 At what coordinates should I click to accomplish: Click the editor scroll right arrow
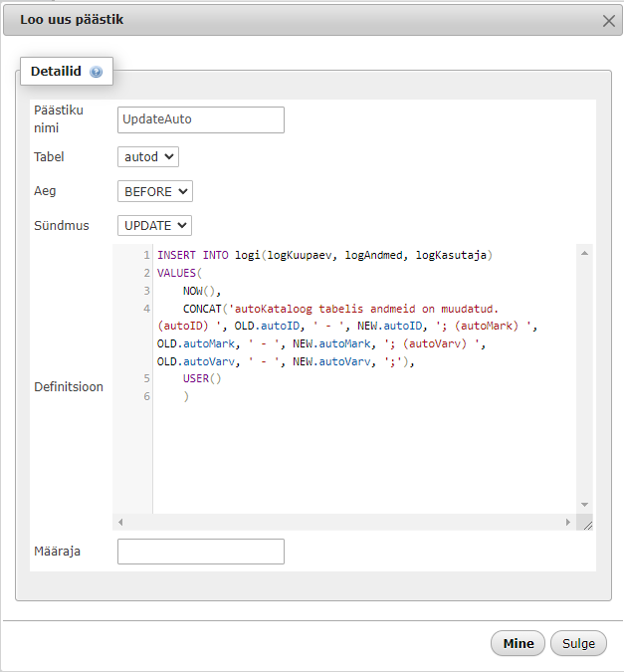[568, 522]
